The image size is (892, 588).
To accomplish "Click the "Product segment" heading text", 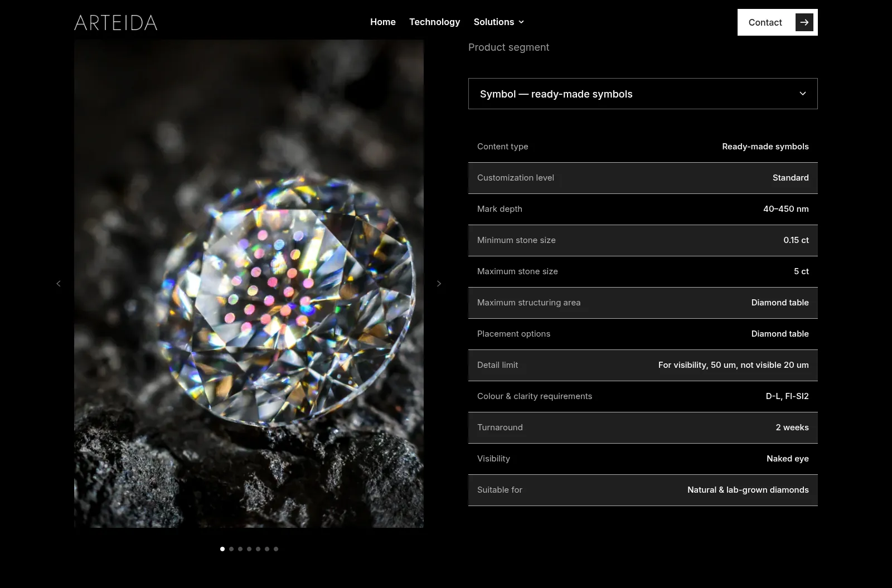I will [508, 47].
